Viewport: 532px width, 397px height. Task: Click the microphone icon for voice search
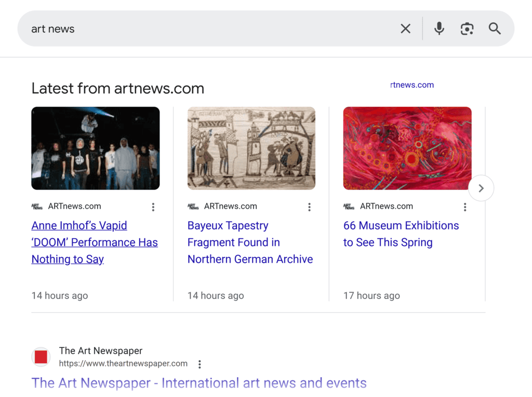tap(439, 29)
